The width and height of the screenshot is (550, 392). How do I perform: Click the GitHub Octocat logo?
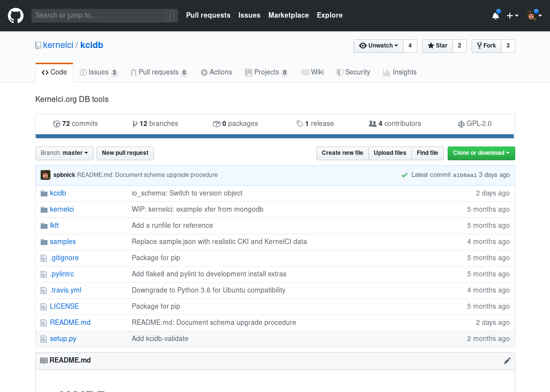16,16
